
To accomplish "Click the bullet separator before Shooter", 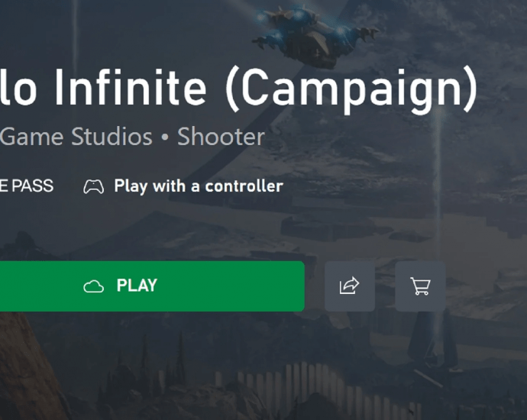I will [165, 137].
